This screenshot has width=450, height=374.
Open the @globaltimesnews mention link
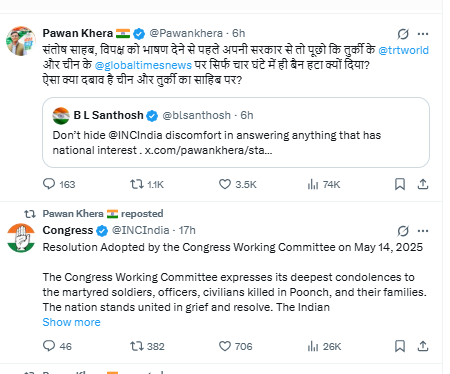(143, 65)
